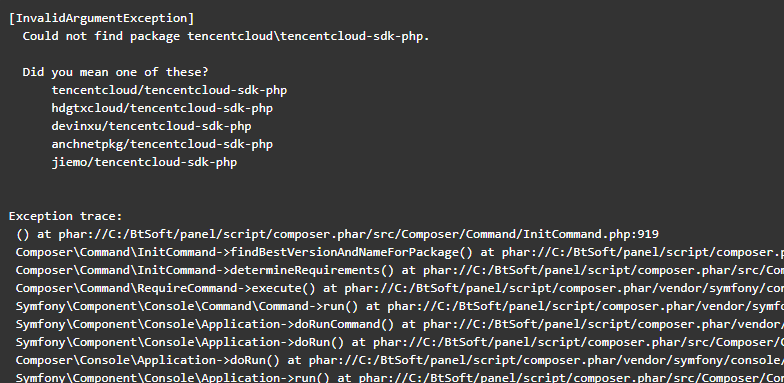The height and width of the screenshot is (383, 784).
Task: Click the 'Did you mean one of these?' line
Action: coord(116,72)
